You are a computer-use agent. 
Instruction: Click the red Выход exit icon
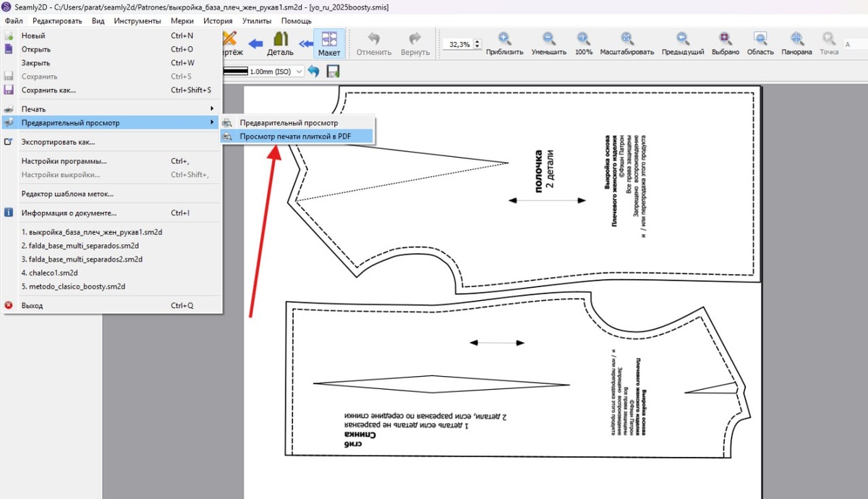tap(9, 306)
